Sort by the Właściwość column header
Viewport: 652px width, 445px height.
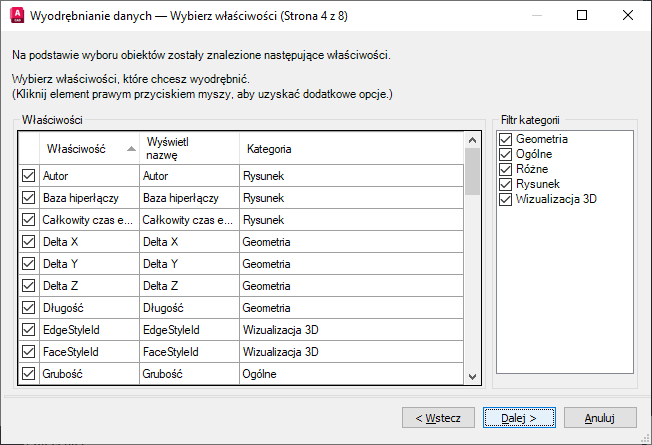[86, 148]
